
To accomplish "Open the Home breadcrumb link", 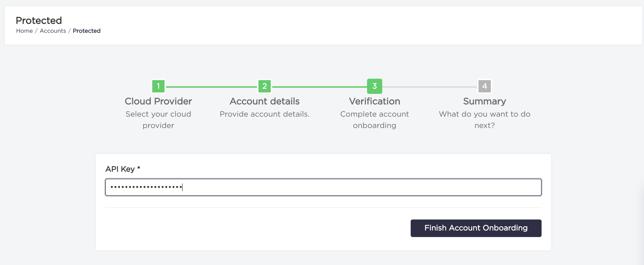I will [x=24, y=31].
